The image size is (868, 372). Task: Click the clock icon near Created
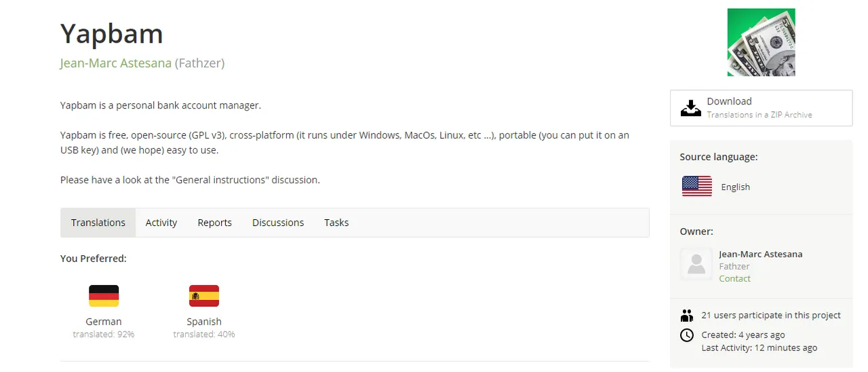687,335
